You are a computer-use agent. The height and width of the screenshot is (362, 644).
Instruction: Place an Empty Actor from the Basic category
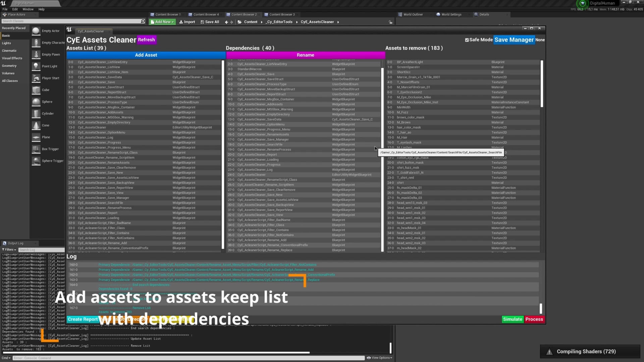(36, 31)
